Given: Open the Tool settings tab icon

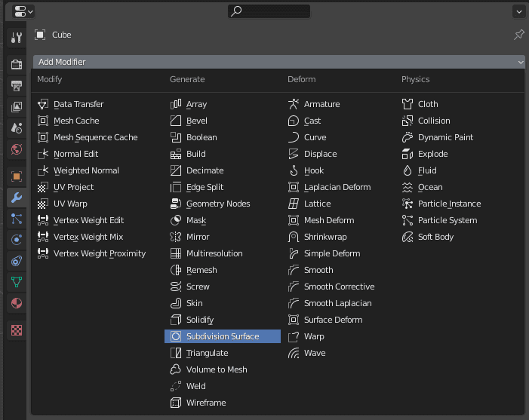Looking at the screenshot, I should (x=17, y=38).
